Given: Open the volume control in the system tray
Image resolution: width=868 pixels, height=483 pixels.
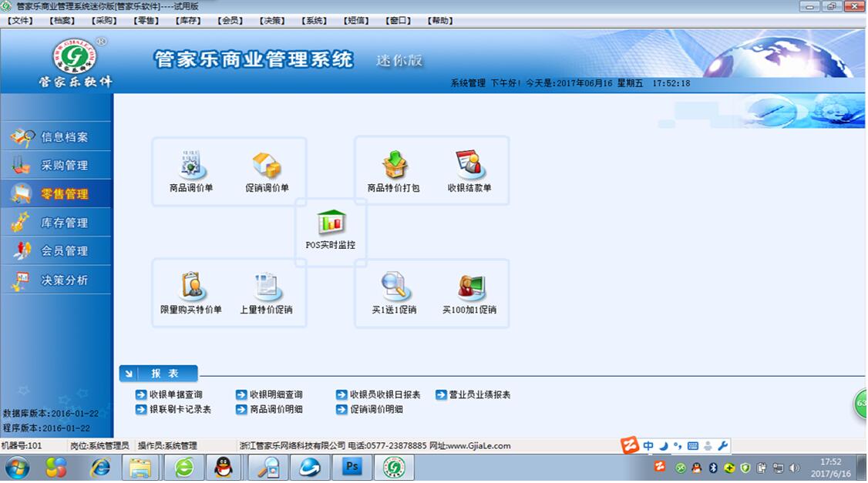Looking at the screenshot, I should coord(794,468).
